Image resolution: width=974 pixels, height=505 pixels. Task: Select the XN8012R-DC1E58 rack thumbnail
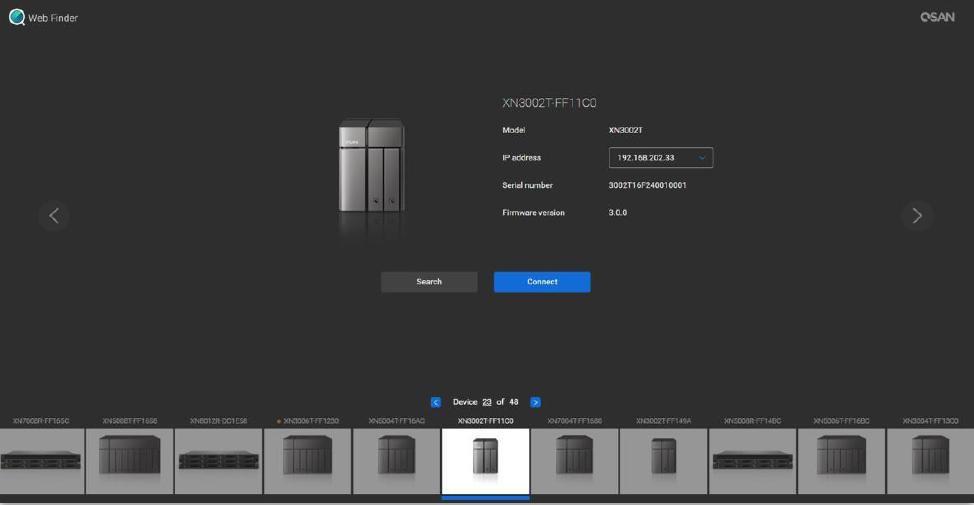click(x=218, y=460)
